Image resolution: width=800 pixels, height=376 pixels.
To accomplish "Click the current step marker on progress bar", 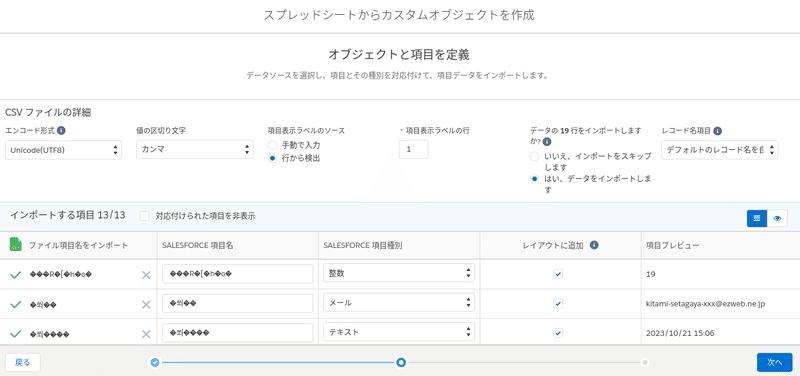I will 401,362.
